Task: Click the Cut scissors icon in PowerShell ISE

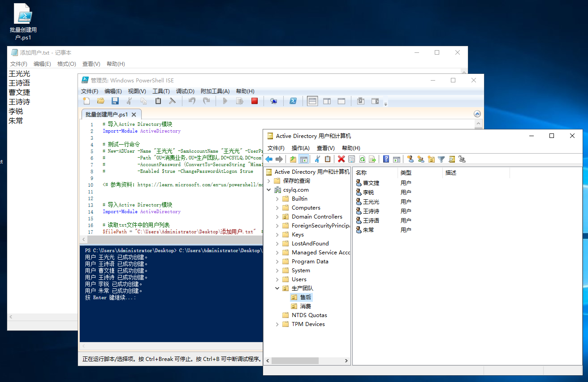Action: (130, 101)
